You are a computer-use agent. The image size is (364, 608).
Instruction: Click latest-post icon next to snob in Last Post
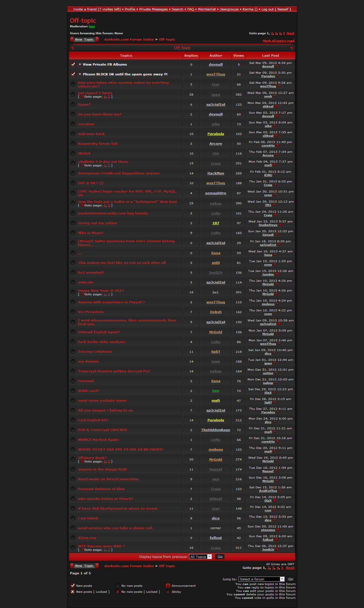point(275,96)
